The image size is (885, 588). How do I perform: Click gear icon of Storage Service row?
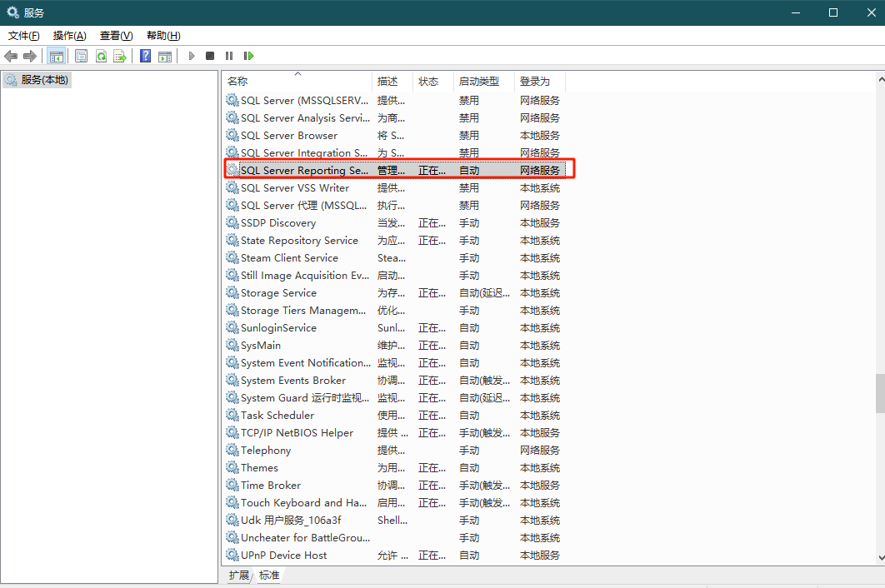point(232,292)
